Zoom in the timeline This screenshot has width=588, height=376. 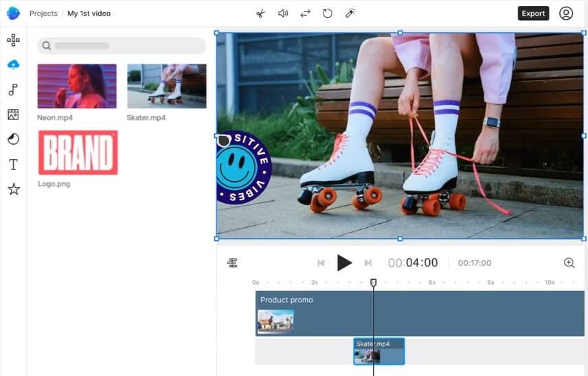[x=569, y=263]
